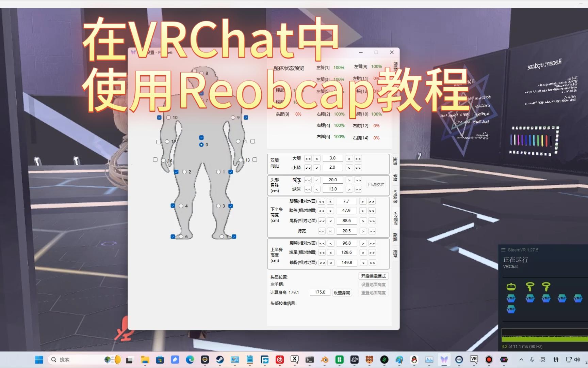The height and width of the screenshot is (368, 588).
Task: Toggle checkbox for sensor 3
Action: (x=231, y=206)
